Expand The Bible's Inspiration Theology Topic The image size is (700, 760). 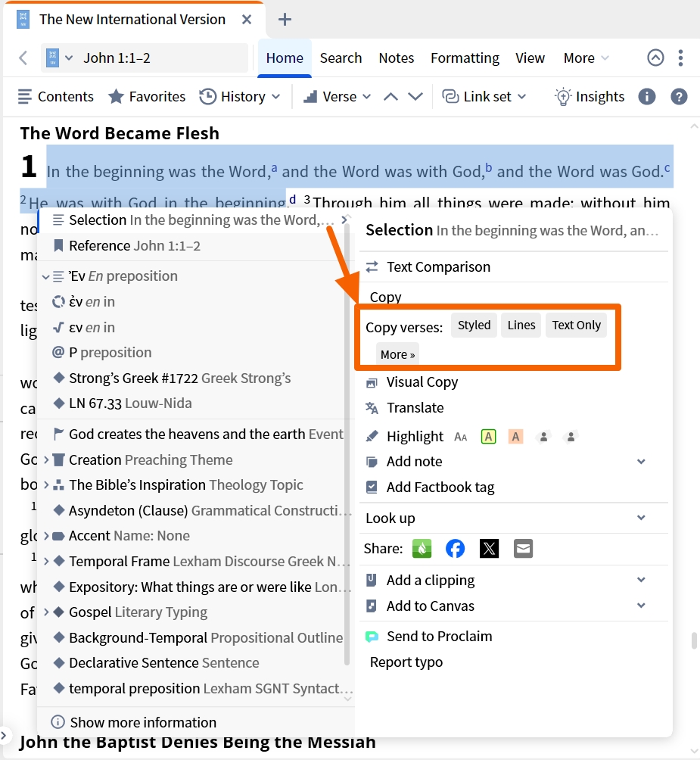pos(46,484)
